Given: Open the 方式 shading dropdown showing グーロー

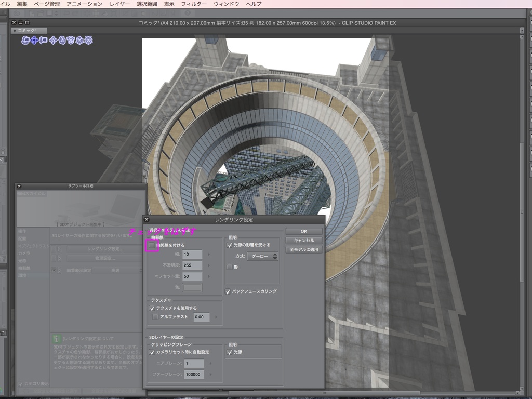Looking at the screenshot, I should click(x=262, y=257).
